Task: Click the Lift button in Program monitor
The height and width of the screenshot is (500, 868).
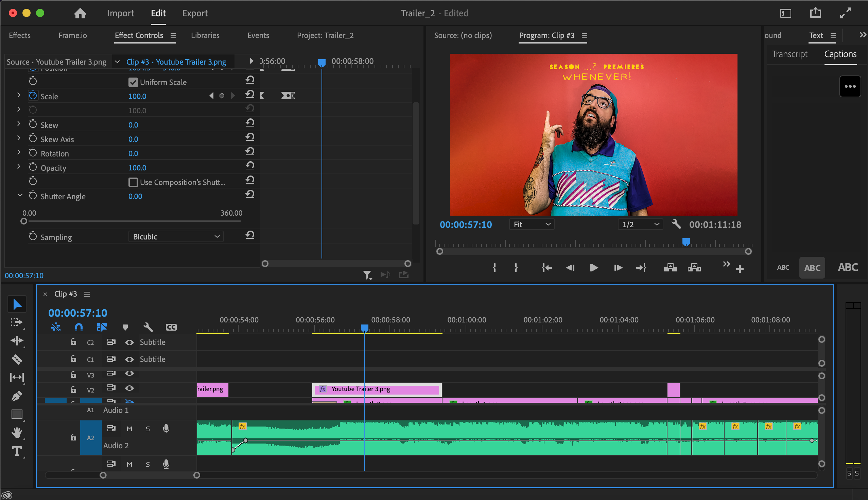Action: pos(670,267)
